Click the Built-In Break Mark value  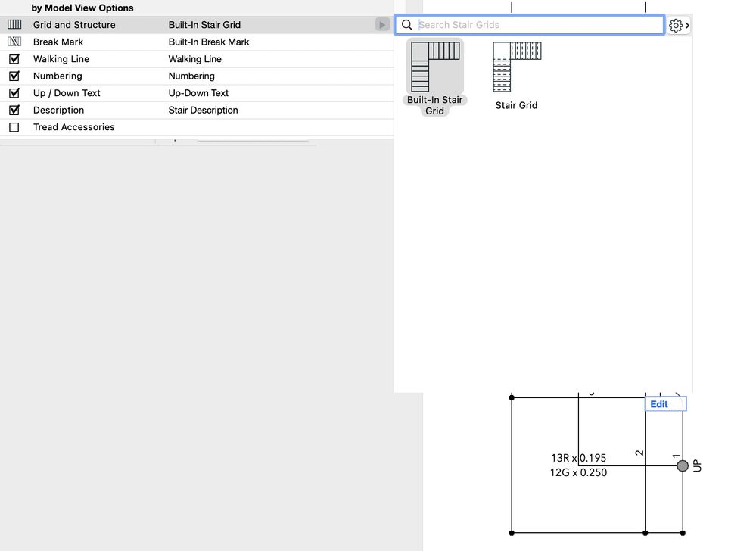(x=209, y=42)
